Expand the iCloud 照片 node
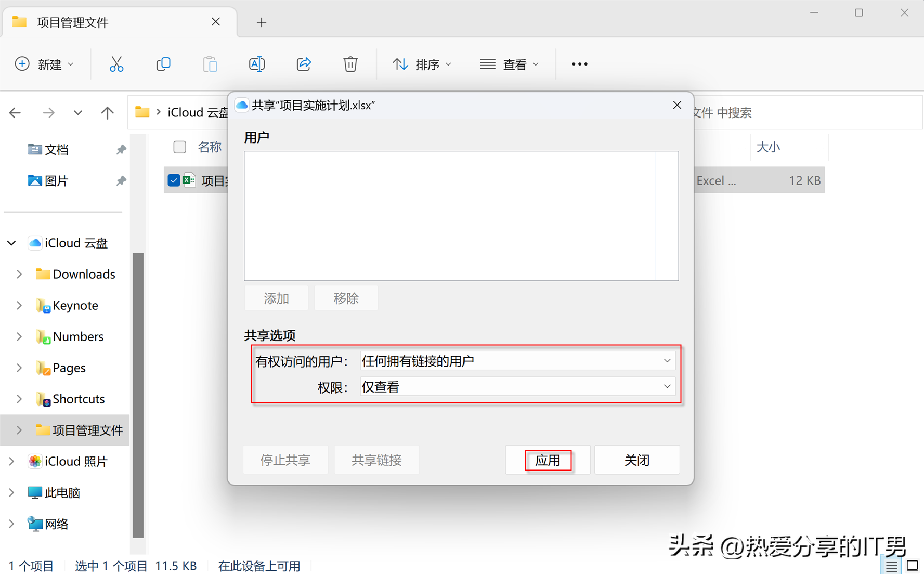Screen dimensions: 924x574 click(11, 461)
